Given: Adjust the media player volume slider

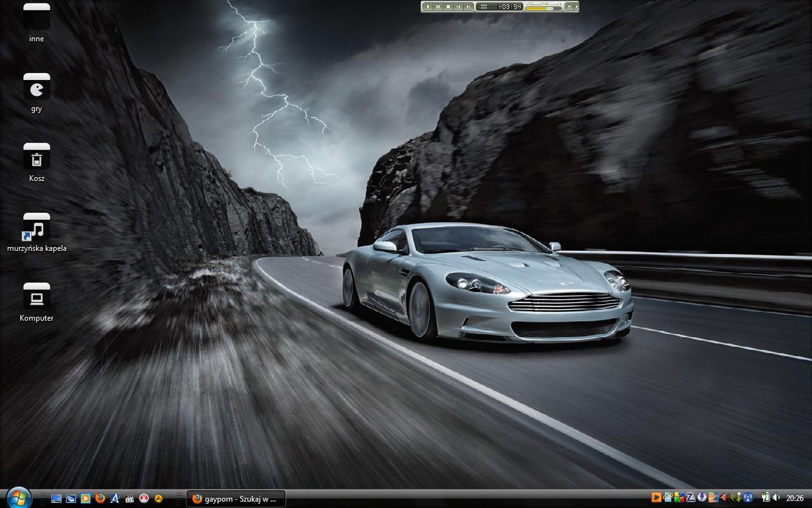Looking at the screenshot, I should (x=543, y=8).
